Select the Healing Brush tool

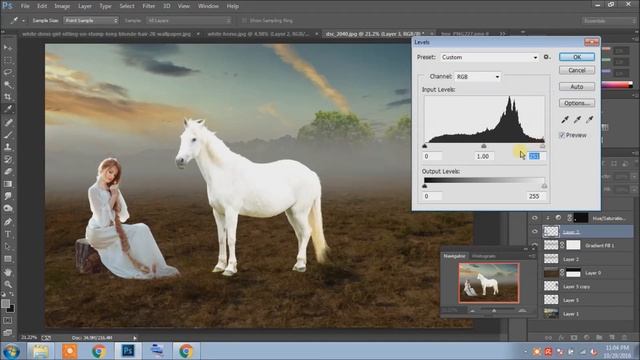8,122
